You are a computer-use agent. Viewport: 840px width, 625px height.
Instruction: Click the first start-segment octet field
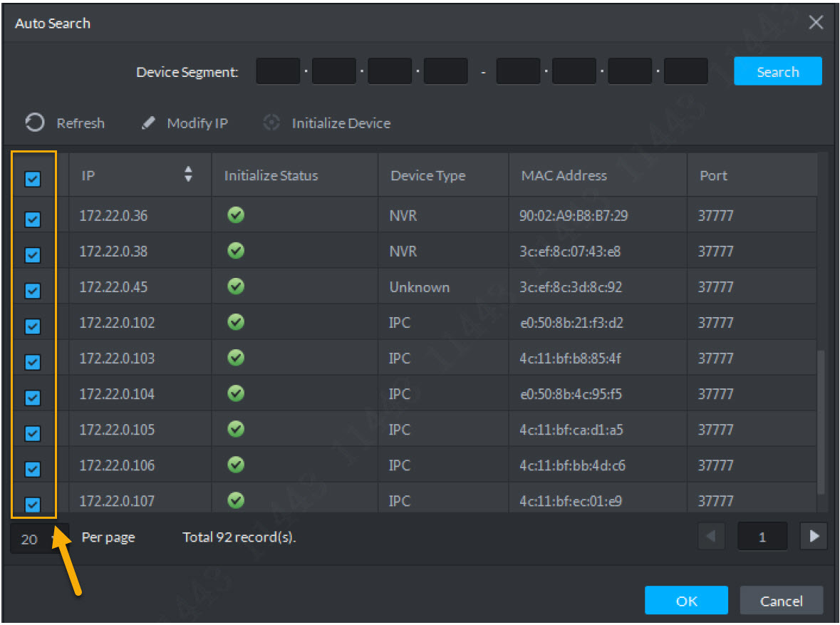pyautogui.click(x=278, y=71)
